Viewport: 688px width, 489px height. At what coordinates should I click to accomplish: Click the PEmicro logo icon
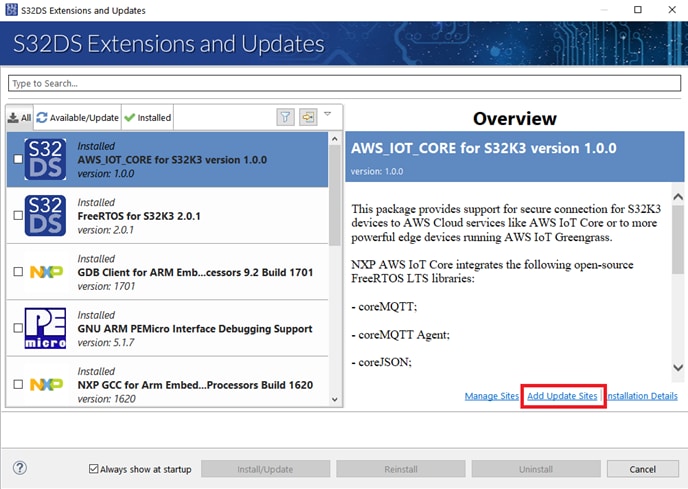pyautogui.click(x=45, y=328)
